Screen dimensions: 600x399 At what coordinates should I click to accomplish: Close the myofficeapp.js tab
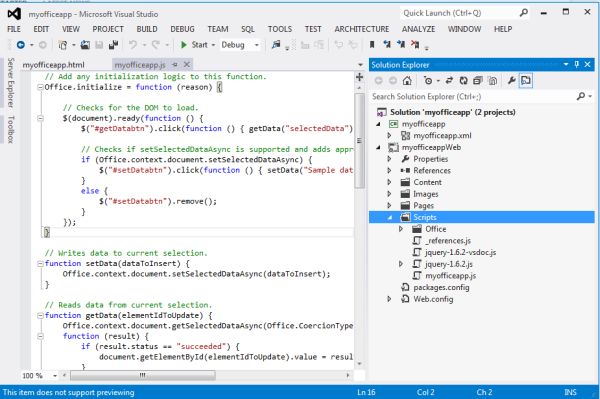(x=187, y=65)
